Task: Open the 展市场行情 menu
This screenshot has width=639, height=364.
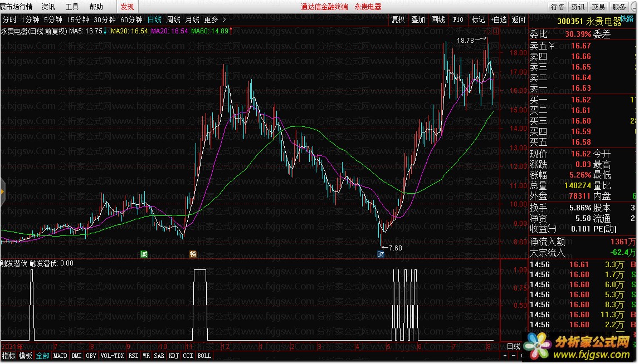Action: pos(16,7)
